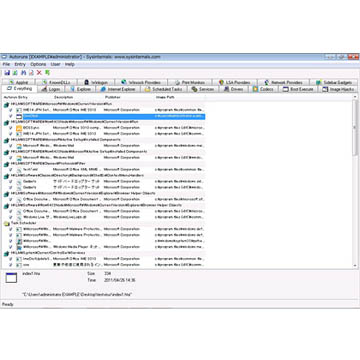
Task: Switch to the Winlogon tab
Action: click(96, 82)
